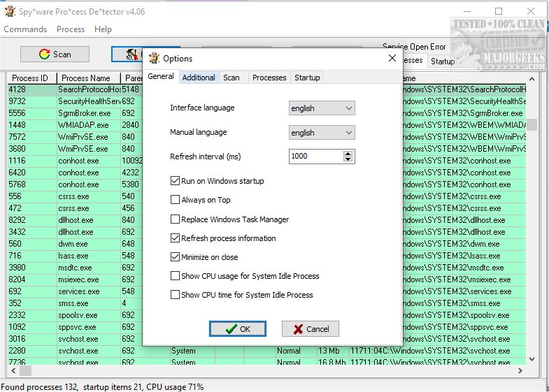Click process ID 9732
The width and height of the screenshot is (549, 392).
(17, 101)
